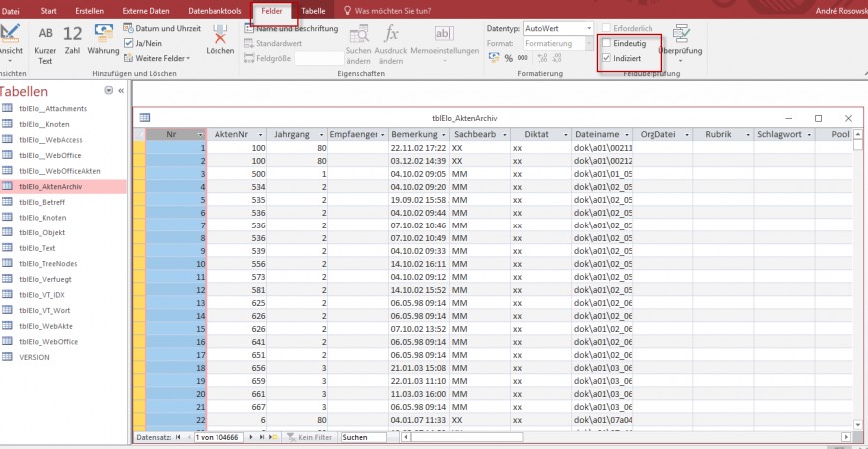Go to next record navigation arrow
Image resolution: width=868 pixels, height=449 pixels.
pyautogui.click(x=252, y=437)
